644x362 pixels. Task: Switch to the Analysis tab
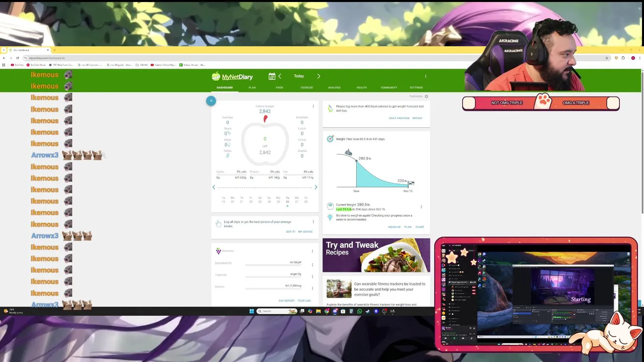pyautogui.click(x=334, y=87)
